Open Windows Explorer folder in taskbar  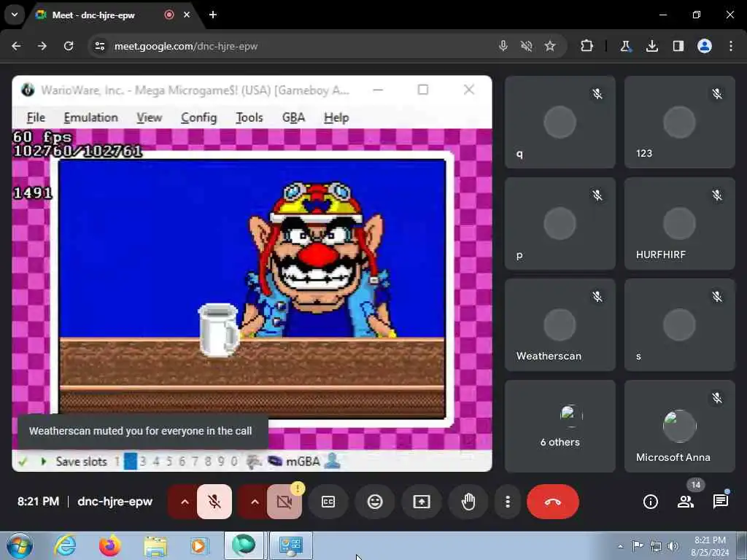tap(155, 545)
